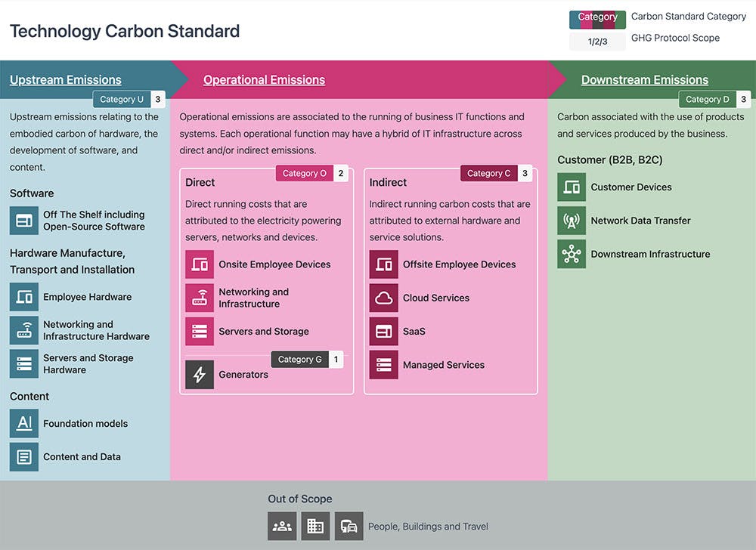Click the Downstream Infrastructure network icon
This screenshot has width=756, height=550.
click(572, 254)
